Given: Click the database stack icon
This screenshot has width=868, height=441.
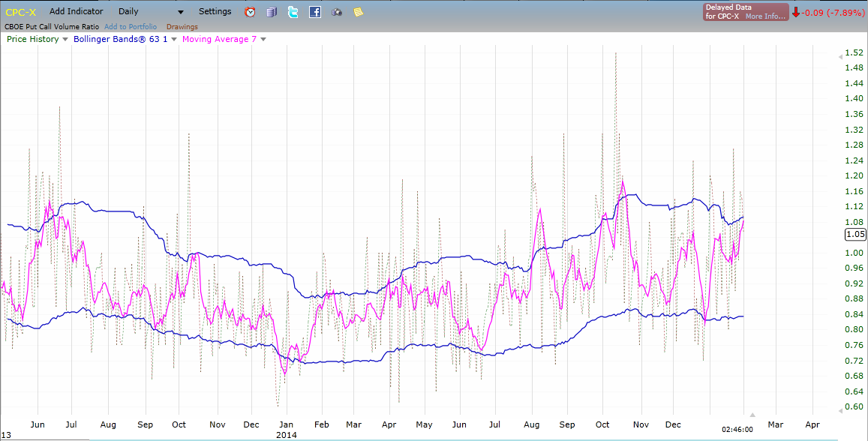Looking at the screenshot, I should [x=272, y=11].
